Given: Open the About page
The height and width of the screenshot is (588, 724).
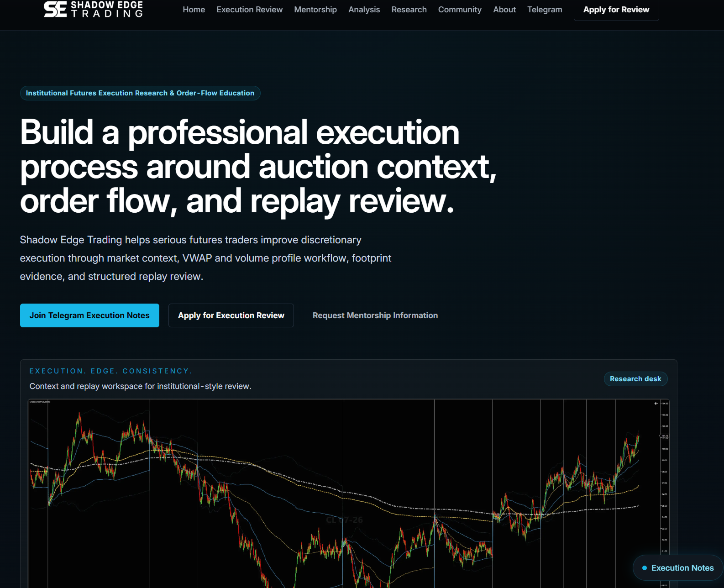Looking at the screenshot, I should pyautogui.click(x=504, y=10).
